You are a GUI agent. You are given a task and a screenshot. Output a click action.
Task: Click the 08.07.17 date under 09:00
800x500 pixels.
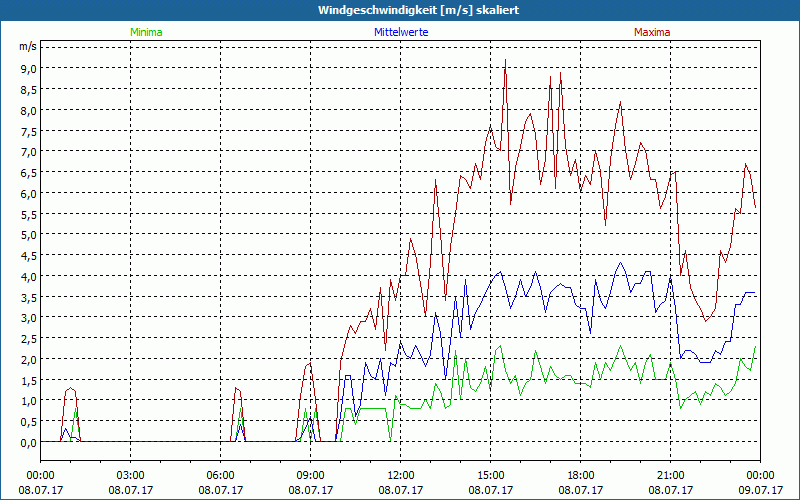pos(311,490)
